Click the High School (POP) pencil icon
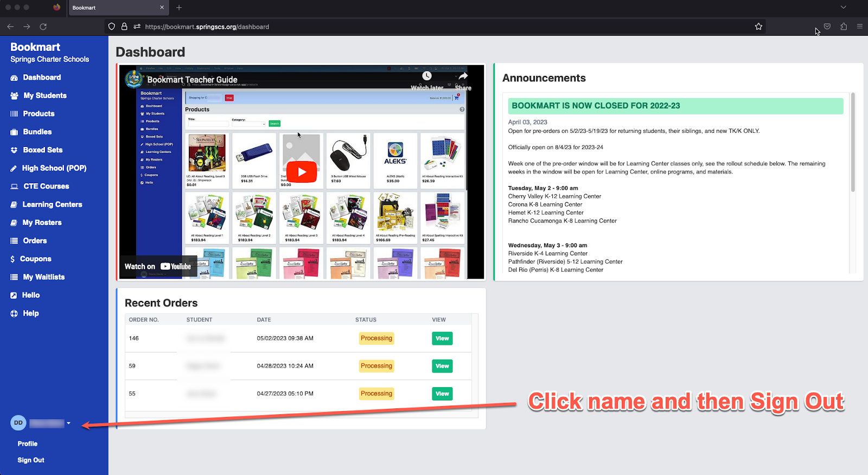Image resolution: width=868 pixels, height=475 pixels. (x=14, y=168)
